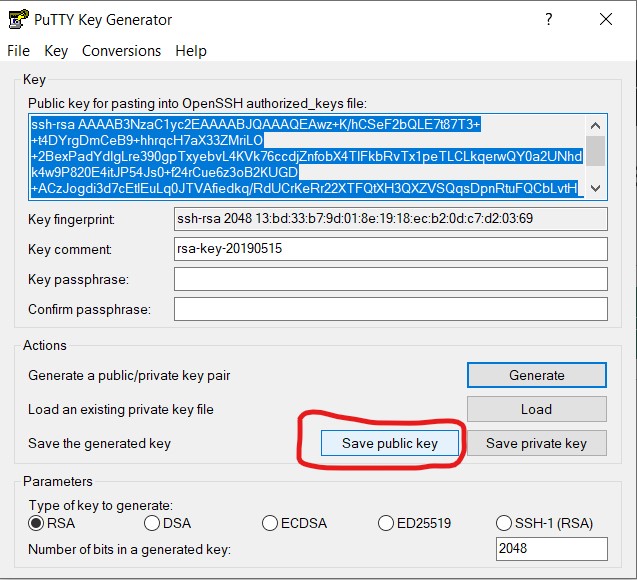Screen dimensions: 637x580
Task: Click the public key scroll down arrow
Action: [x=596, y=188]
